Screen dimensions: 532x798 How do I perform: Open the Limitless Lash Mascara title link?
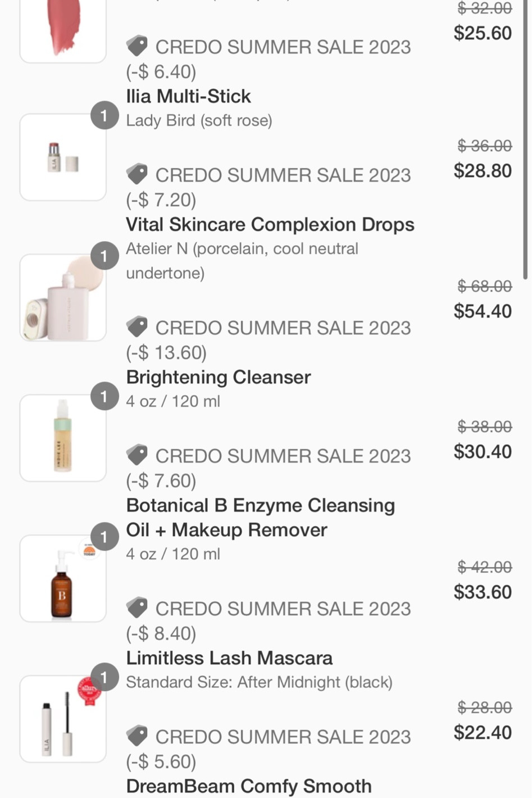229,658
